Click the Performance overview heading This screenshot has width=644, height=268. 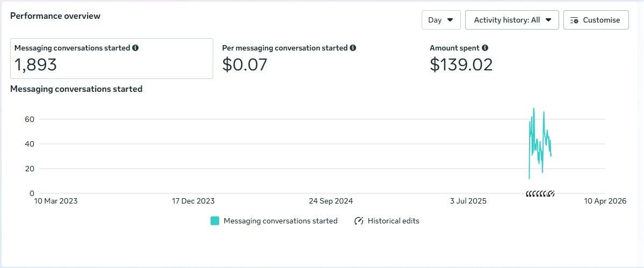[55, 16]
